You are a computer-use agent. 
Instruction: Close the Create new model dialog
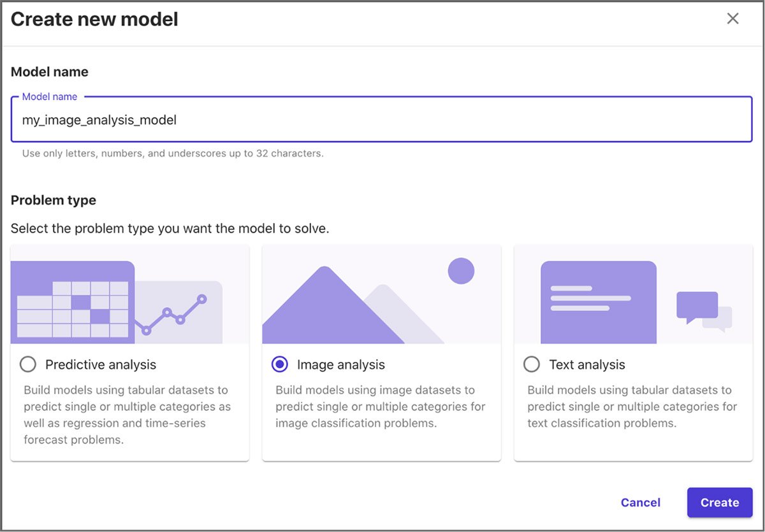[x=732, y=18]
